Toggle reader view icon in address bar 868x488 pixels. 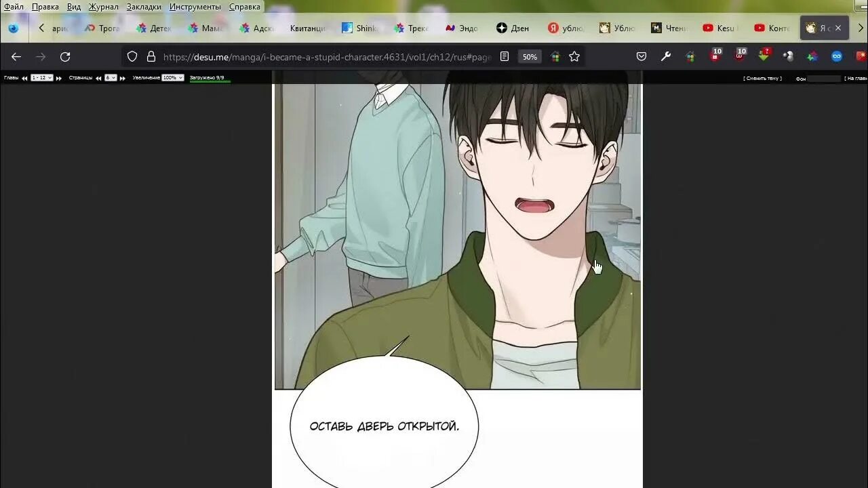tap(505, 57)
